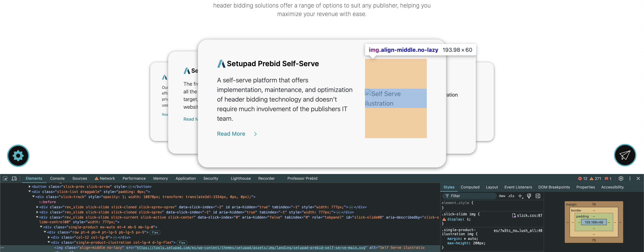Toggle flex badge on the row pt-4 div
Image resolution: width=644 pixels, height=252 pixels.
(155, 232)
